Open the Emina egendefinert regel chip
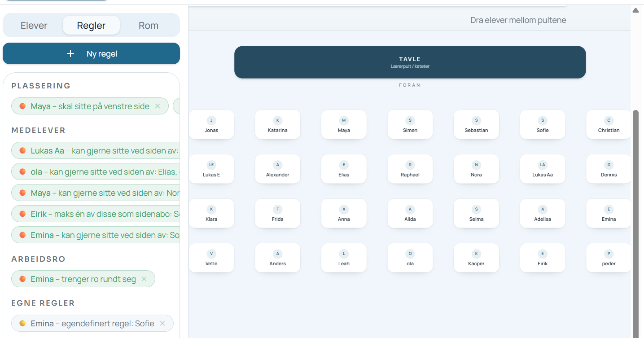Viewport: 644px width, 338px height. tap(92, 324)
